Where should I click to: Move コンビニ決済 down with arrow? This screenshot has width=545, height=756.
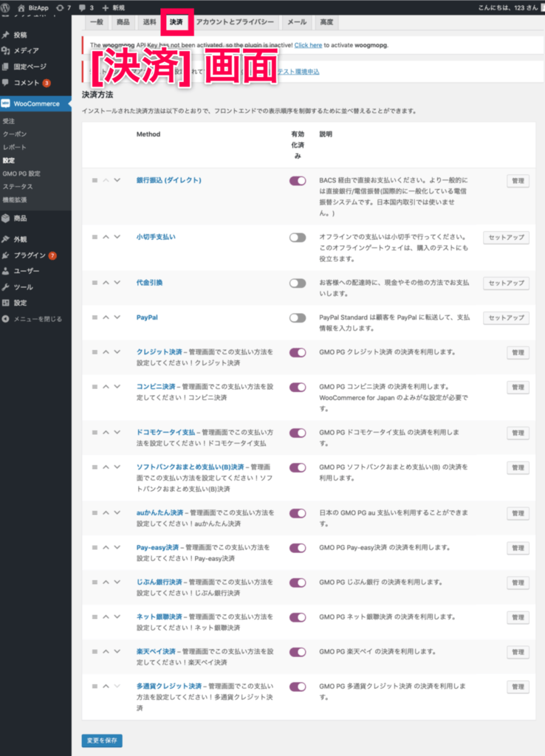[117, 387]
